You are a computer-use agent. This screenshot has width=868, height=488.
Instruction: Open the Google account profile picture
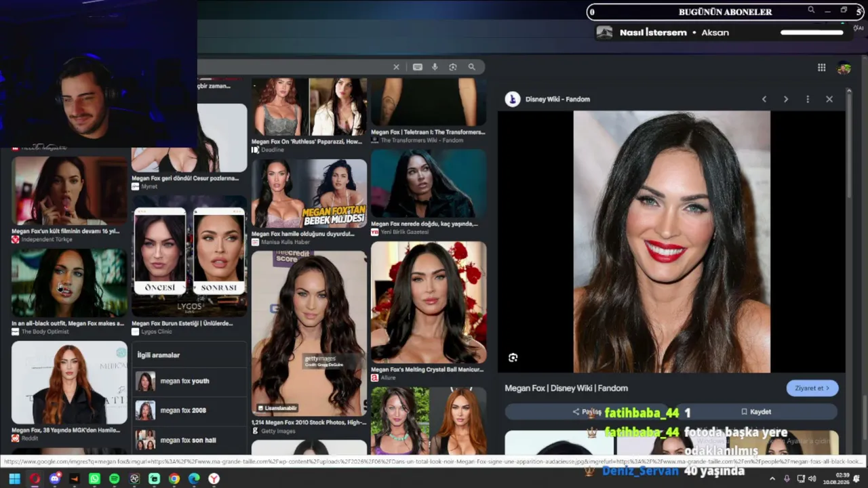click(x=844, y=67)
